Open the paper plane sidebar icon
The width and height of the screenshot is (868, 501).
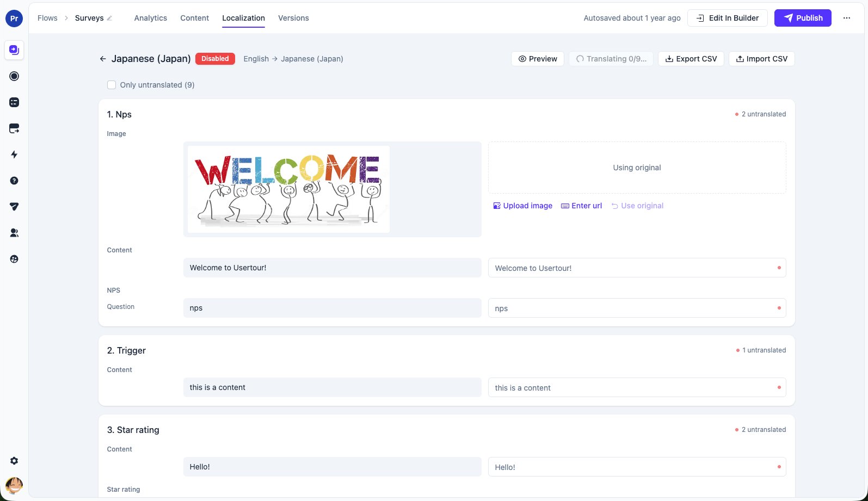point(14,207)
